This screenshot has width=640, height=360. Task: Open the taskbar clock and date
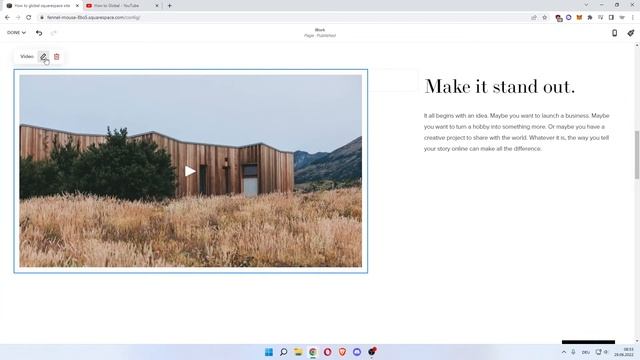(624, 352)
